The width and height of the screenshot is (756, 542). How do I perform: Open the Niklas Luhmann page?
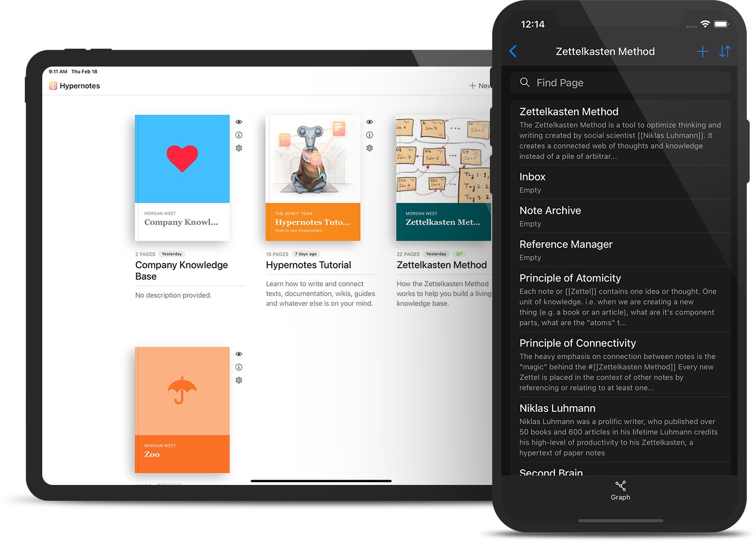pos(620,429)
